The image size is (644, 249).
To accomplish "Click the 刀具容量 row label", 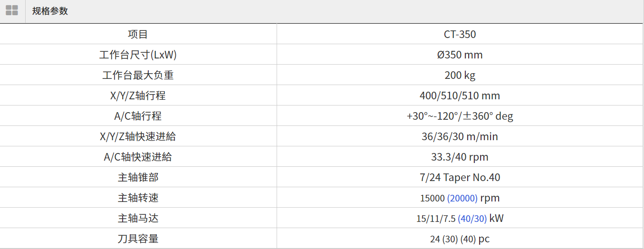I will [138, 239].
